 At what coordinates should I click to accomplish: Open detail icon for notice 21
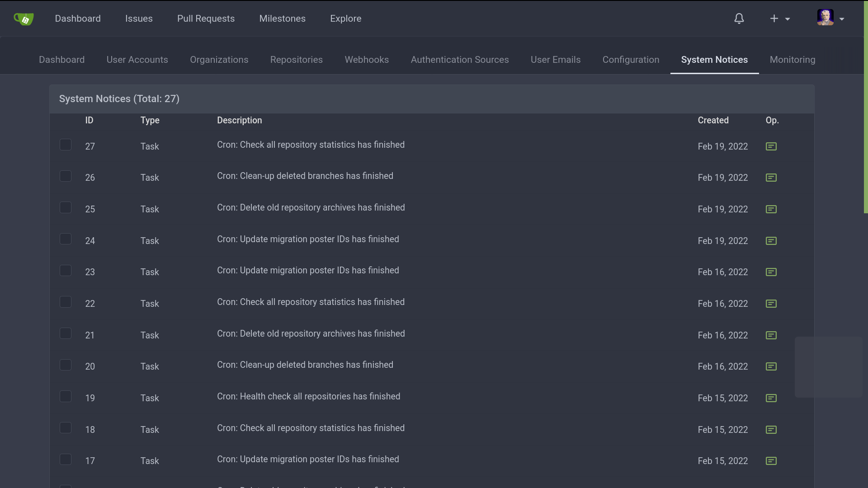click(x=771, y=335)
